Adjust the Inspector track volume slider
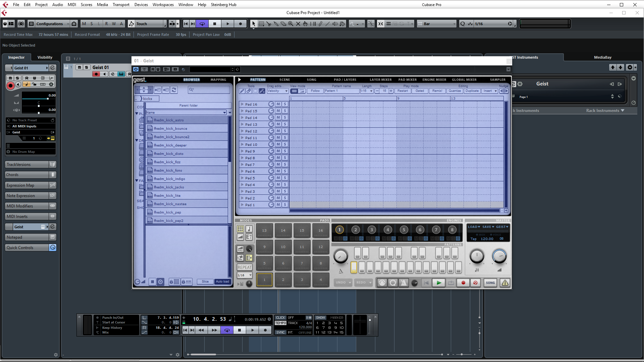The image size is (644, 362). (x=48, y=99)
